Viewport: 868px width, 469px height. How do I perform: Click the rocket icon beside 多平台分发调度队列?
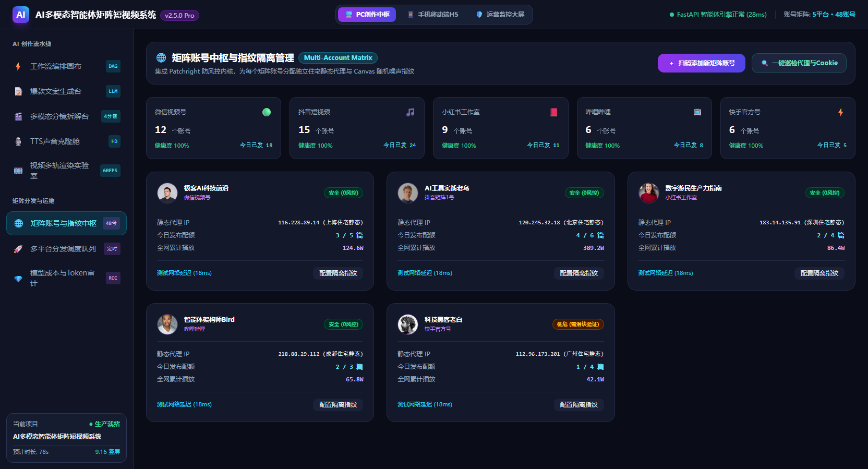[18, 249]
